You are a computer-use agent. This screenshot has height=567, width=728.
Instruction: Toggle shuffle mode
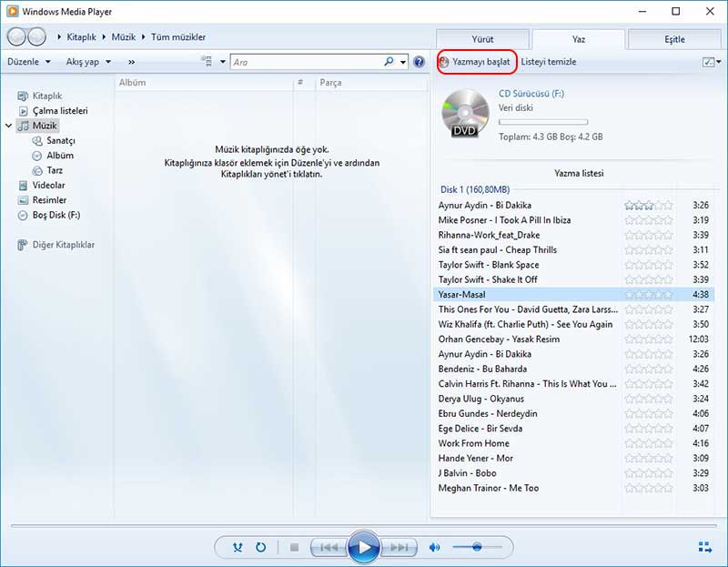coord(238,547)
